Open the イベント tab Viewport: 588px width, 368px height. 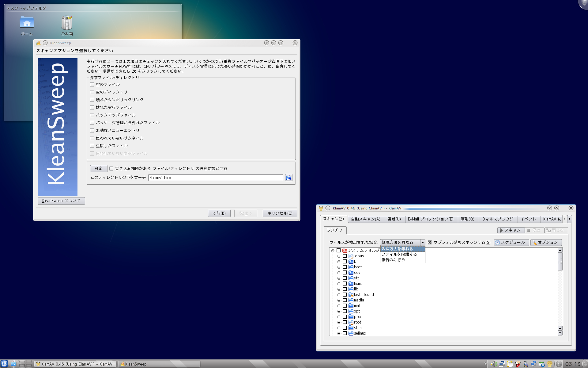528,219
